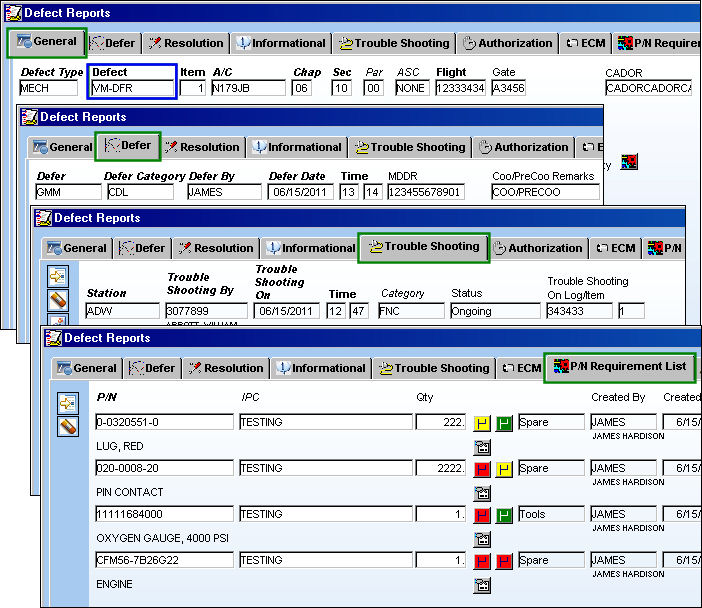Click the green flag icon on the 11111684000 row
Screen dimensions: 702x608
pyautogui.click(x=504, y=515)
